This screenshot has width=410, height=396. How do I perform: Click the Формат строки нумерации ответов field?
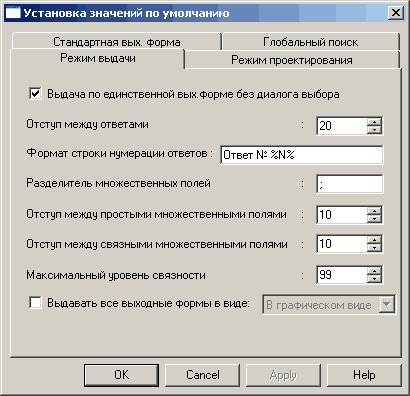pos(302,155)
